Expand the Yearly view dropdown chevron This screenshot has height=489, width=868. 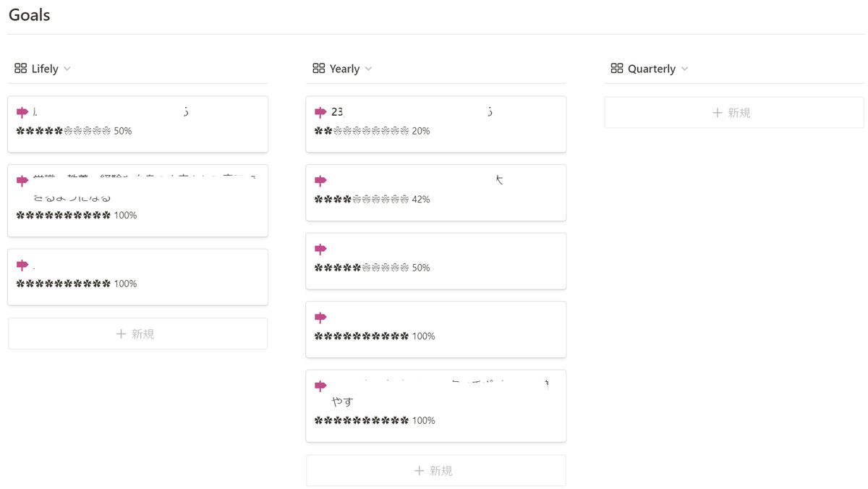click(x=368, y=69)
